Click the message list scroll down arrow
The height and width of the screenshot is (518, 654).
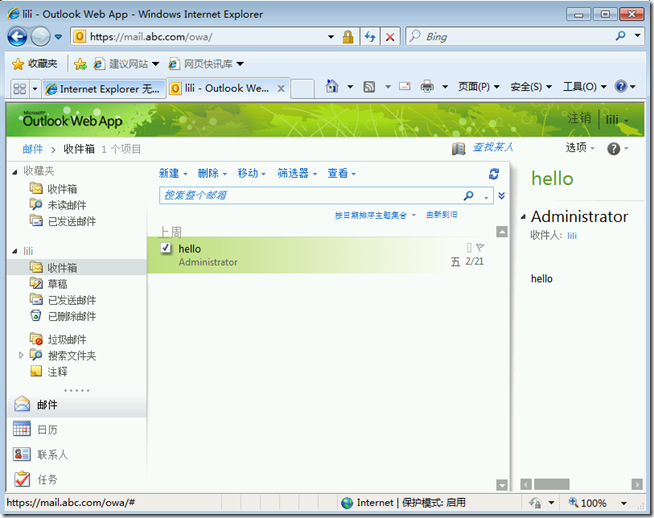tap(502, 485)
